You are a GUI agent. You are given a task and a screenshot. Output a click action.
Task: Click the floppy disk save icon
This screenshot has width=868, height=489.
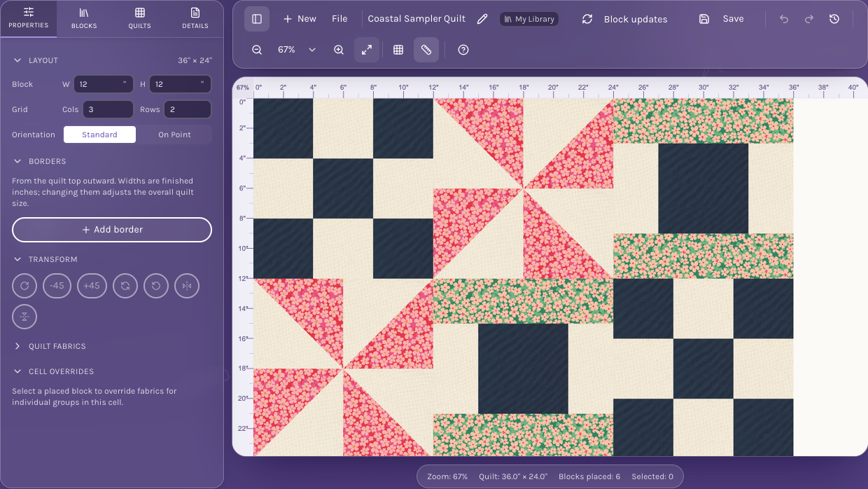point(704,19)
